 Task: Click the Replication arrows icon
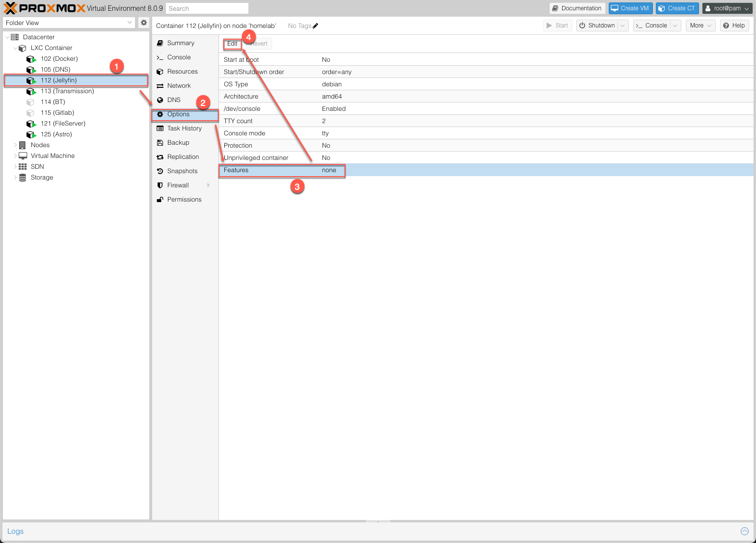[161, 156]
